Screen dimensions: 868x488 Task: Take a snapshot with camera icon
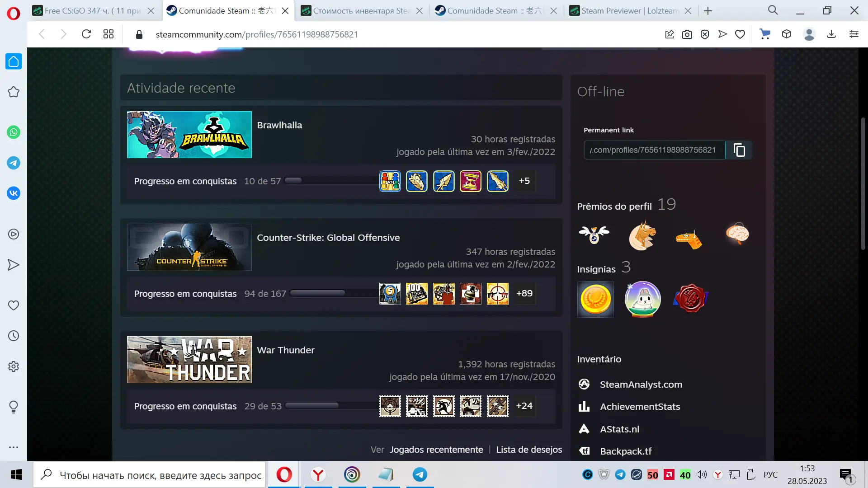tap(687, 34)
